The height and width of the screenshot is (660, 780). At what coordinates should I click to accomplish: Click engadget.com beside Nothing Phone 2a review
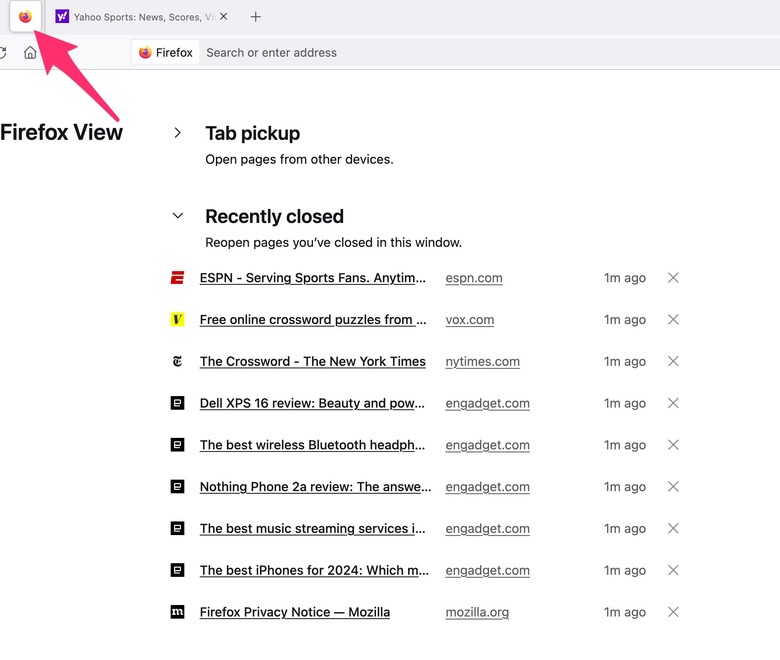coord(487,486)
